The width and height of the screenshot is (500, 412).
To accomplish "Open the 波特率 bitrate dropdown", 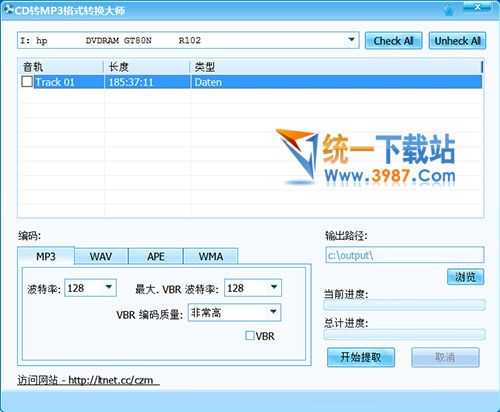I will point(109,287).
